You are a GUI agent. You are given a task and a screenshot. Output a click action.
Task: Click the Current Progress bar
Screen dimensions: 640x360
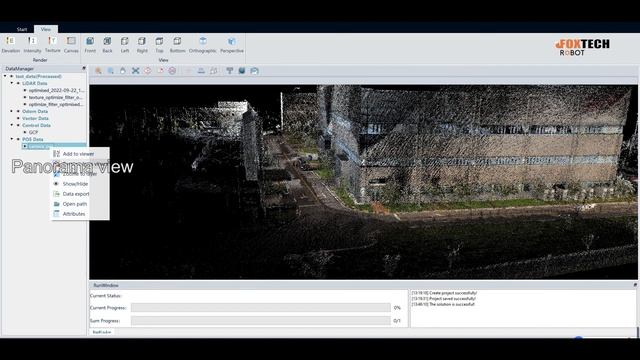[260, 308]
